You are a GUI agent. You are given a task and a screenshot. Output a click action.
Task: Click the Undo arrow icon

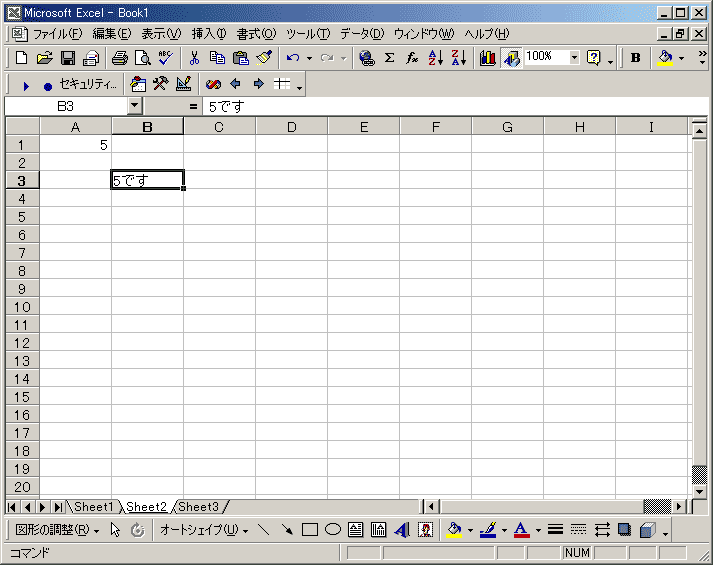[293, 58]
